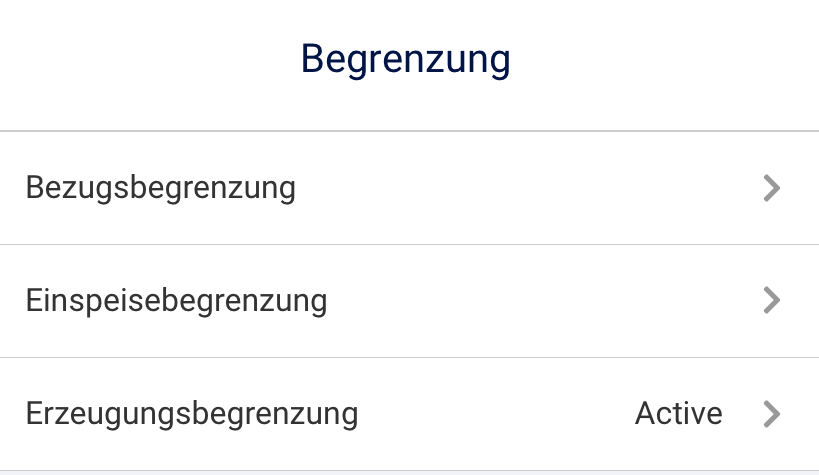Select the Erzeugungsbegrenzung label text

tap(192, 413)
